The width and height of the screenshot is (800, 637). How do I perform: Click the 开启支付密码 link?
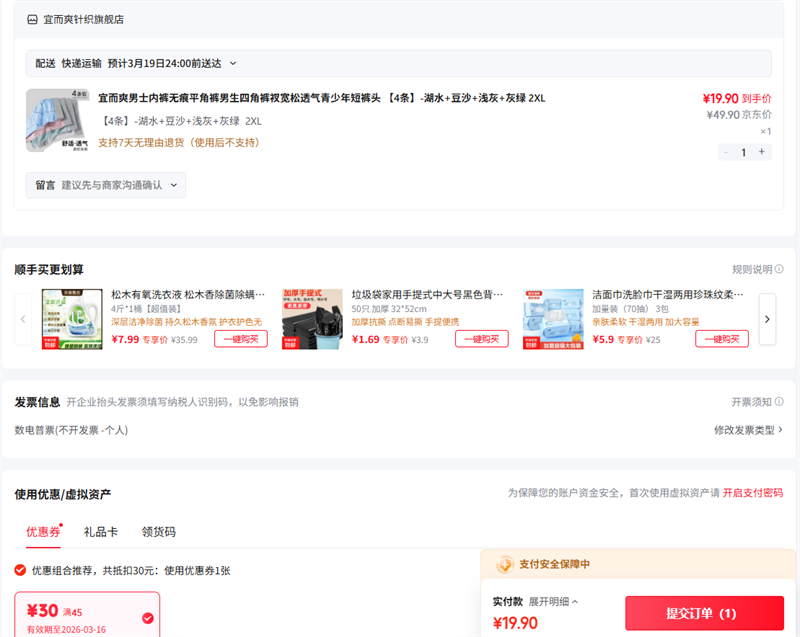tap(753, 493)
